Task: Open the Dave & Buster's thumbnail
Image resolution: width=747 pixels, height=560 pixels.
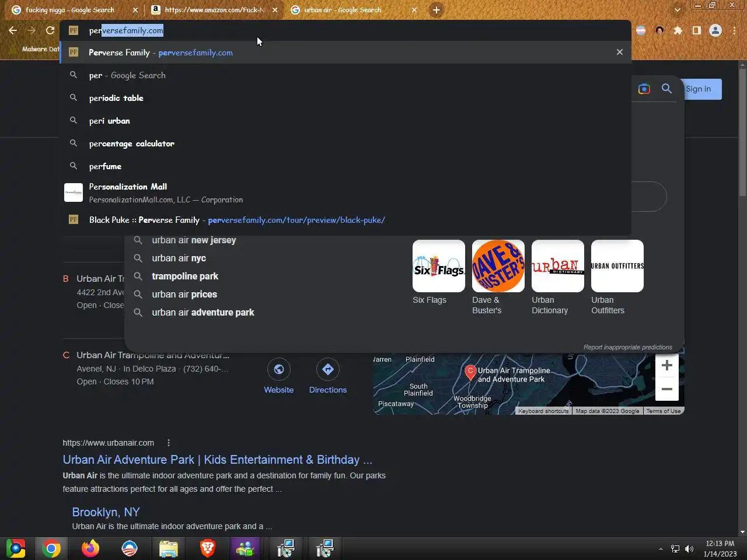Action: pos(498,266)
